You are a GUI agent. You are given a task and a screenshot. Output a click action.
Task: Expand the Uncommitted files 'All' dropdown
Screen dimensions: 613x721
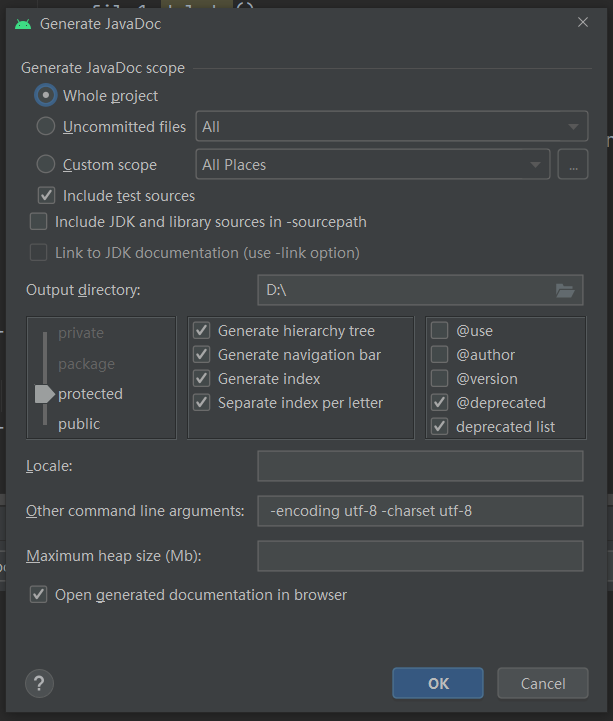tap(392, 127)
